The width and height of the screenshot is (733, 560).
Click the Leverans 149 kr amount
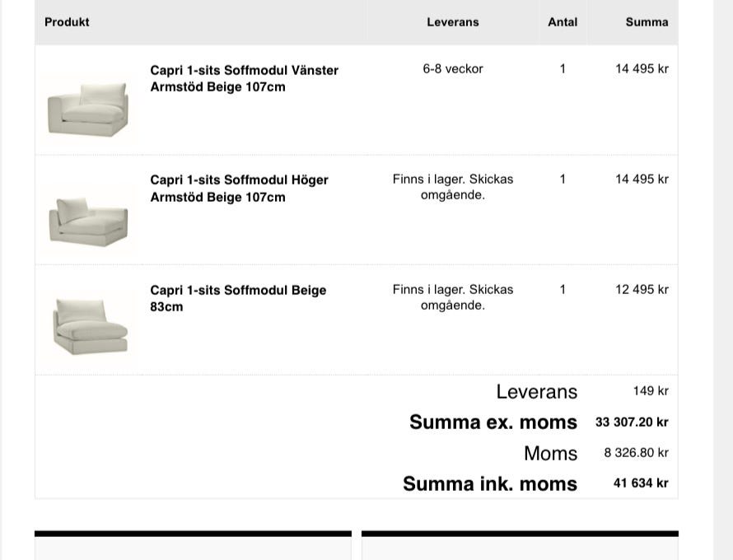[x=651, y=391]
